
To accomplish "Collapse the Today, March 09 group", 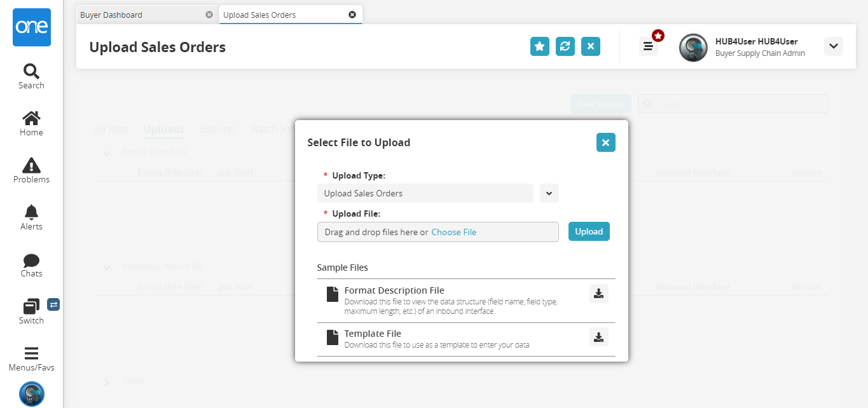I will 107,153.
